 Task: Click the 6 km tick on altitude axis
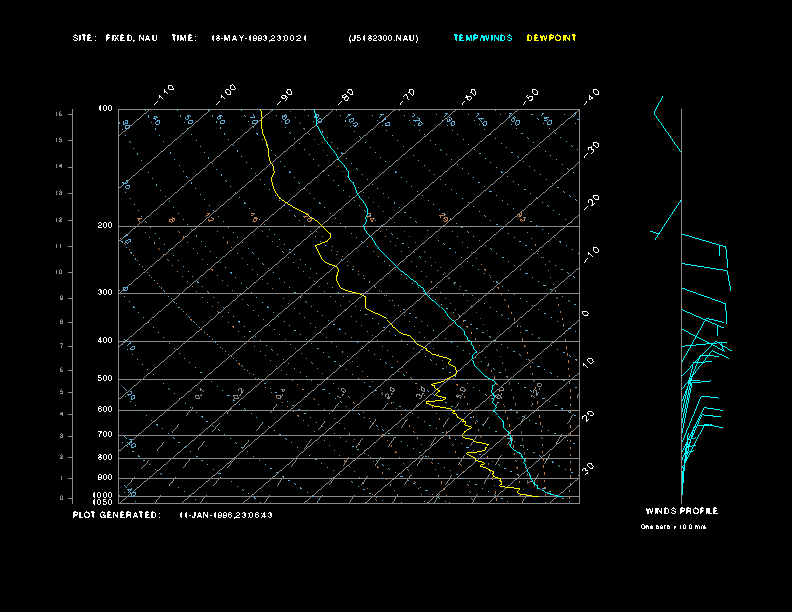point(62,370)
